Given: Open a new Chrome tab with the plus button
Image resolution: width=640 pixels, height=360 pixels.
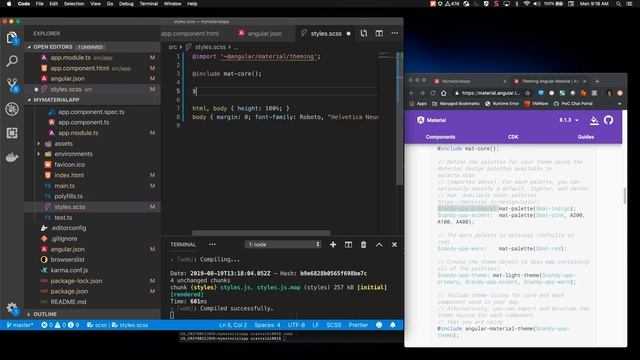Looking at the screenshot, I should pos(597,81).
